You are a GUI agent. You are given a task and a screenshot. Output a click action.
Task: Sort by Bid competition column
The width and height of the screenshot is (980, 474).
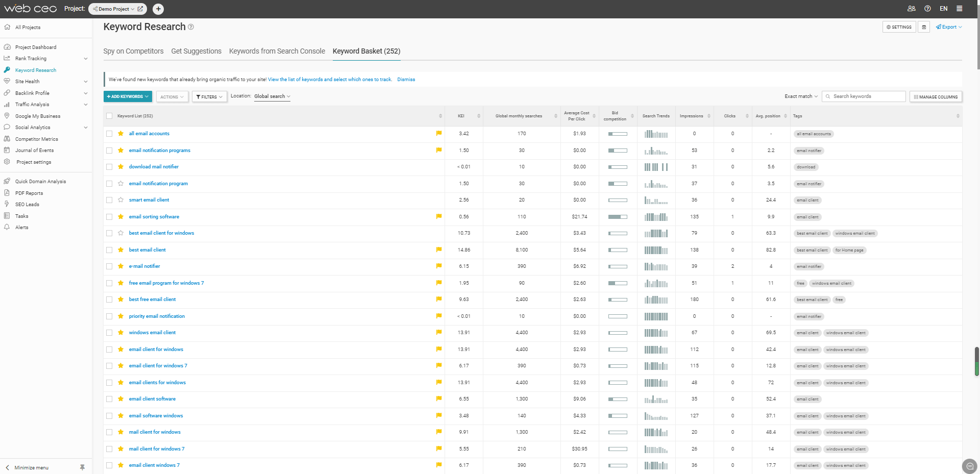632,116
